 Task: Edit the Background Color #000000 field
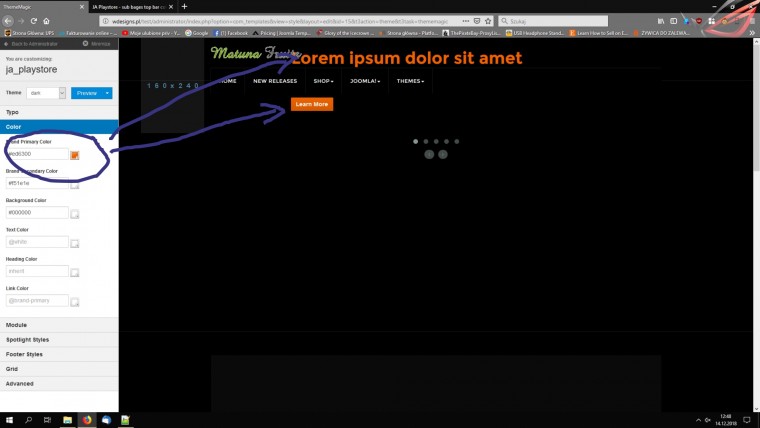(37, 212)
